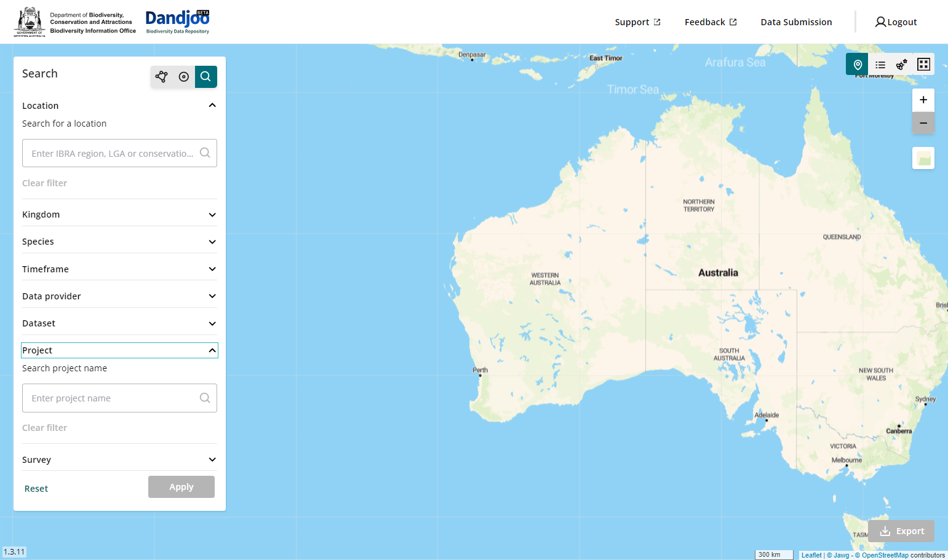948x560 pixels.
Task: Expand the Data provider filter
Action: (119, 296)
